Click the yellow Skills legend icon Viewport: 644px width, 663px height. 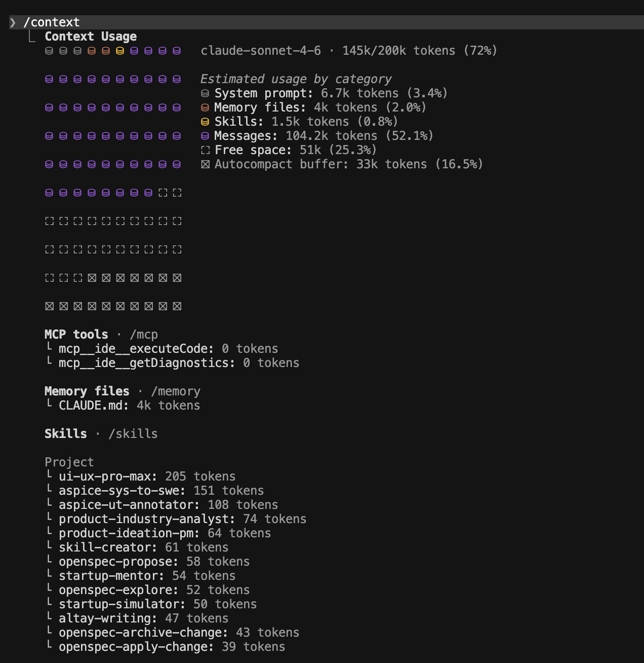point(205,122)
